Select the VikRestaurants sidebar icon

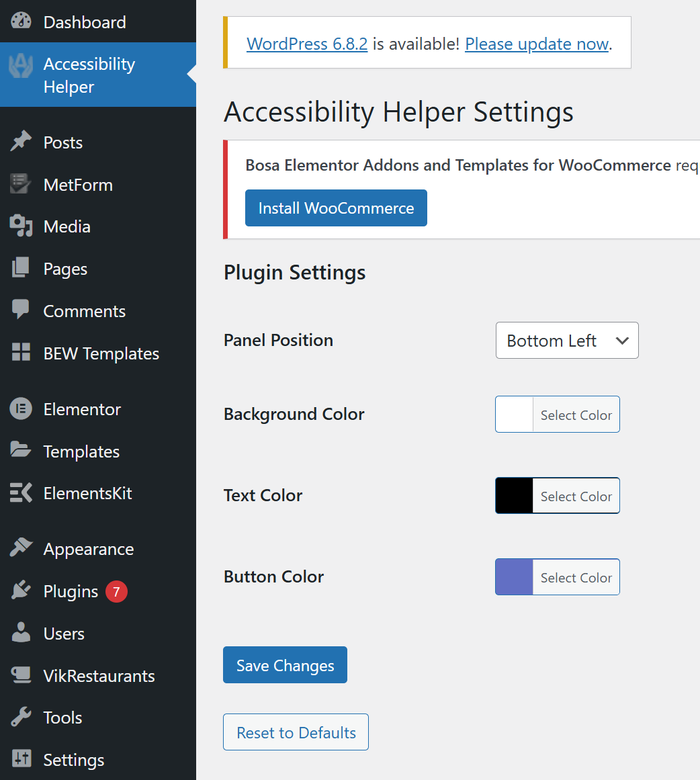click(x=21, y=675)
